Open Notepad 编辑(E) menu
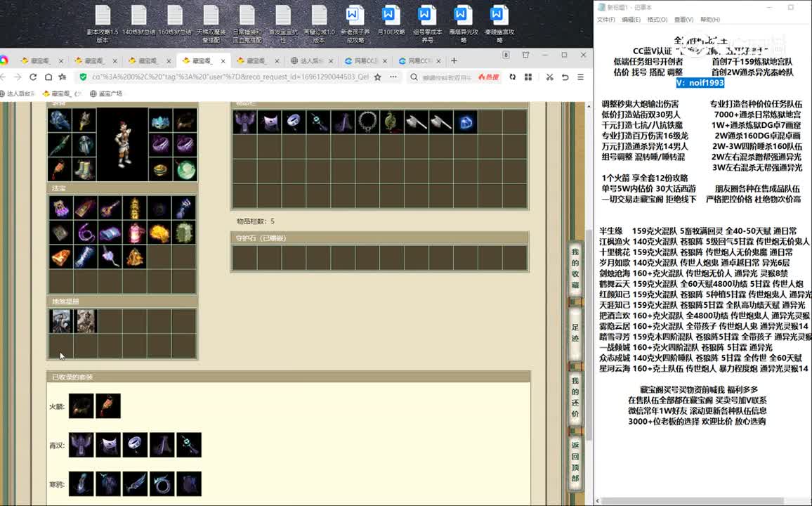 [631, 19]
